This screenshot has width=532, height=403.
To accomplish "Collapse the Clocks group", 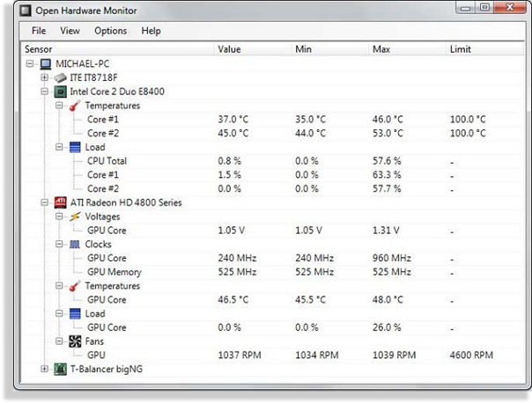I will (x=59, y=244).
